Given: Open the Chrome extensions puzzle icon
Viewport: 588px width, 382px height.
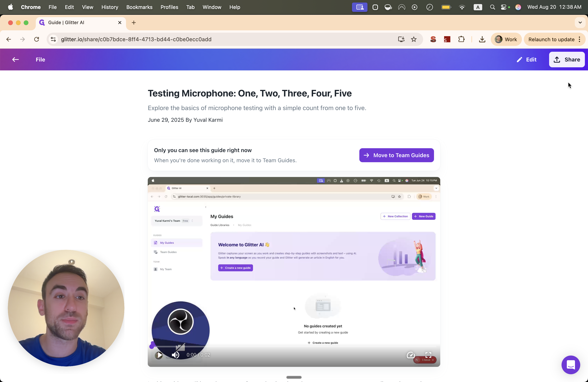Looking at the screenshot, I should (x=461, y=39).
